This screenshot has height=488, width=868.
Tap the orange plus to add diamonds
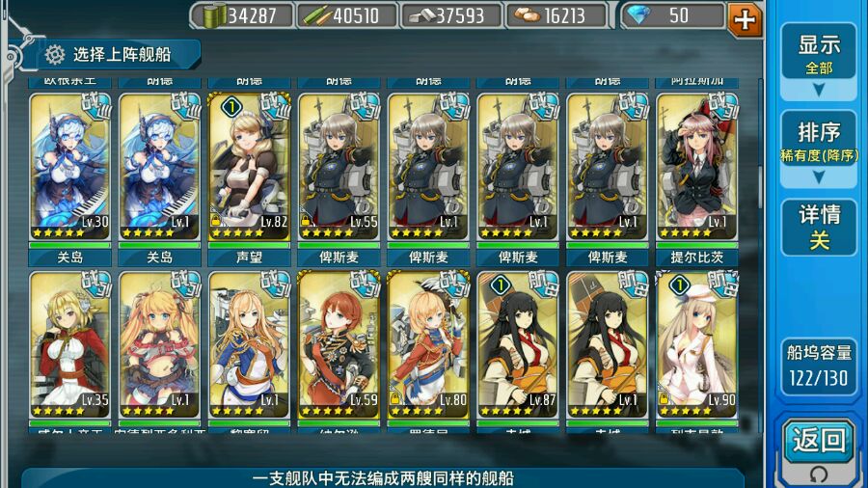pyautogui.click(x=745, y=19)
